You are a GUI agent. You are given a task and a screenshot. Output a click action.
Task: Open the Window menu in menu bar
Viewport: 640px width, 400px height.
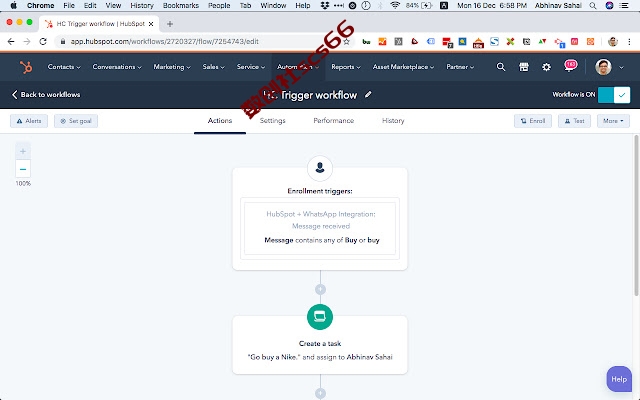[x=273, y=5]
